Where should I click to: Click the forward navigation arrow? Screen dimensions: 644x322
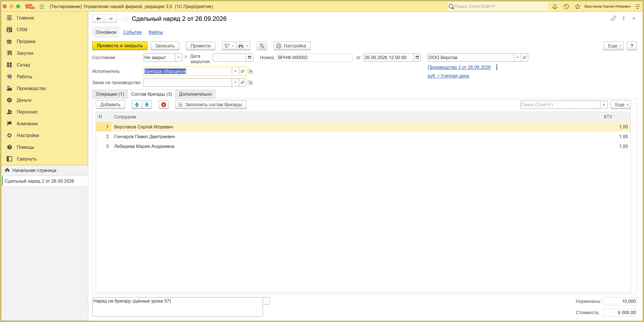click(111, 18)
